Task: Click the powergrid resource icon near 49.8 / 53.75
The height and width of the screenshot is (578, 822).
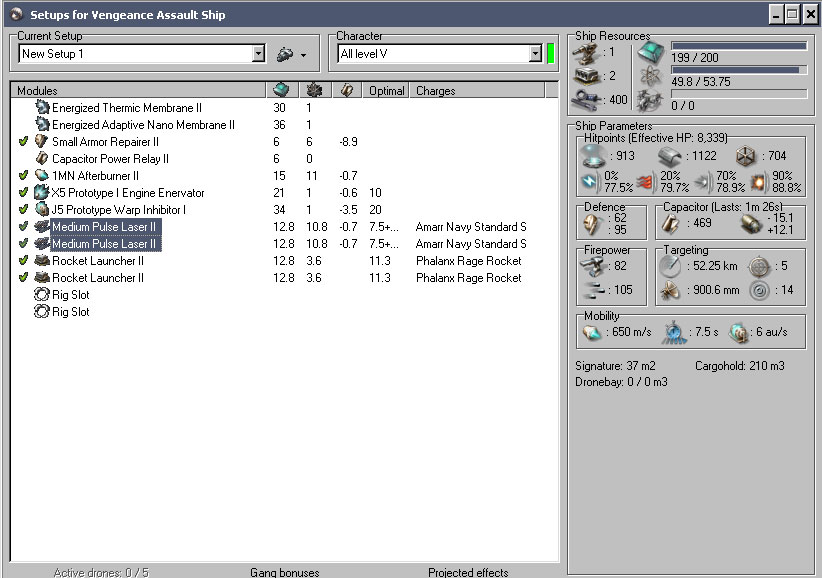Action: coord(651,77)
